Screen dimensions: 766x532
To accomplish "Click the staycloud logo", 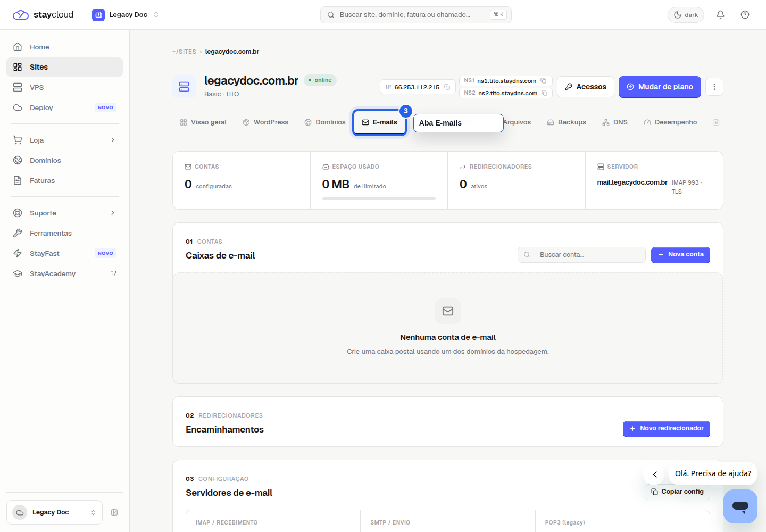I will [x=43, y=15].
